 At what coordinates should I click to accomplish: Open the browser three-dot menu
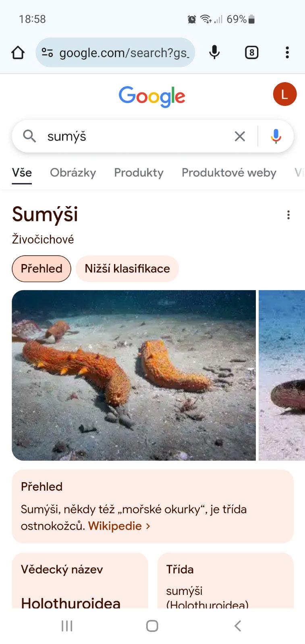(287, 52)
